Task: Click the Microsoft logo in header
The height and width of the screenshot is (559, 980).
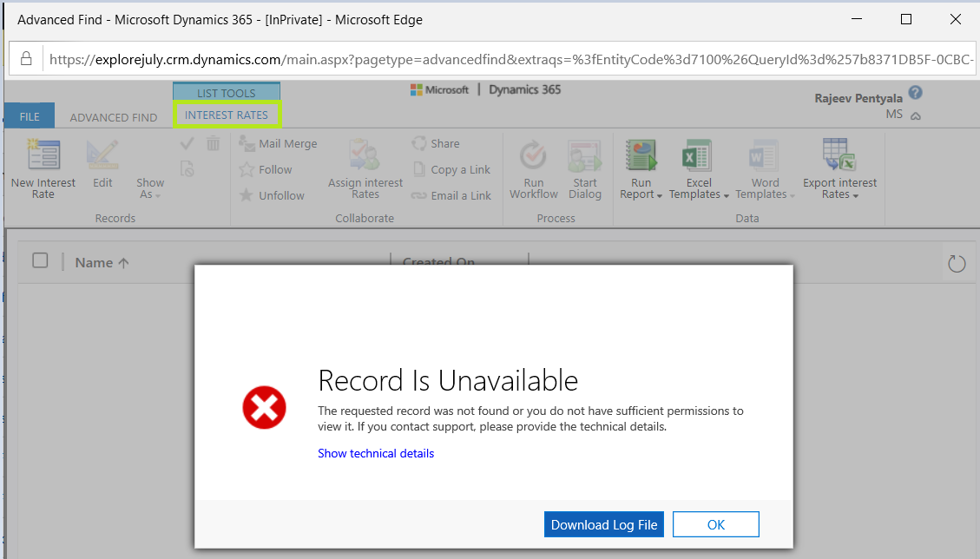Action: [438, 90]
